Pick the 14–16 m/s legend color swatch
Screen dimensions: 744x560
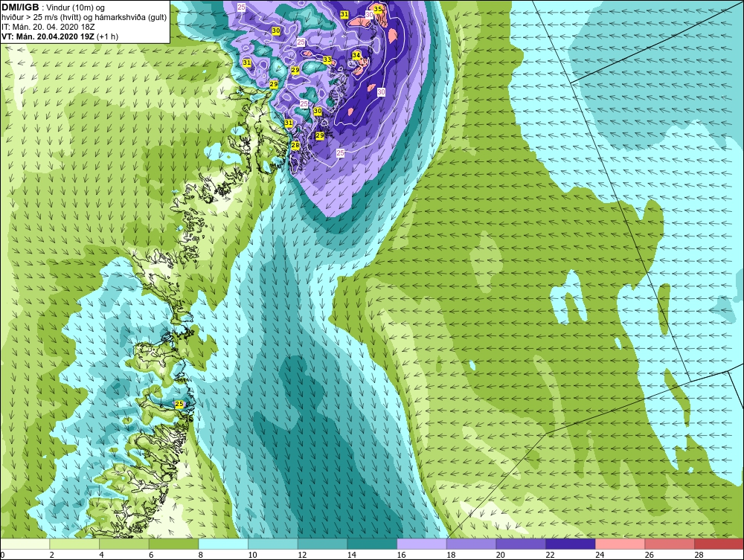point(372,544)
